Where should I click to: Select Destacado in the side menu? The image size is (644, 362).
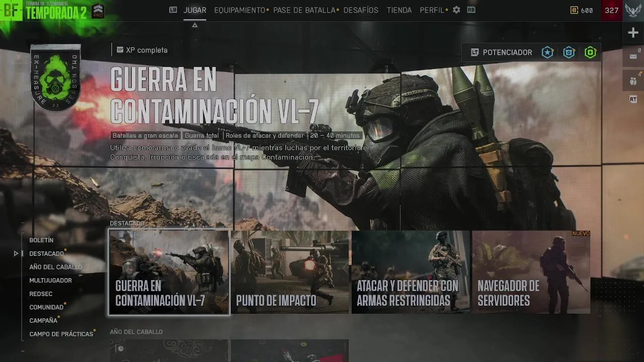coord(46,253)
